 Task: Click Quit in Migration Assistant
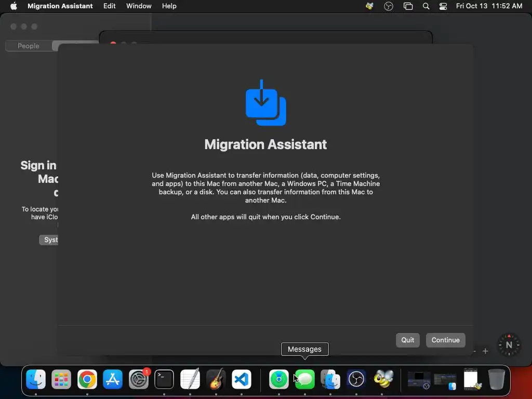(407, 340)
